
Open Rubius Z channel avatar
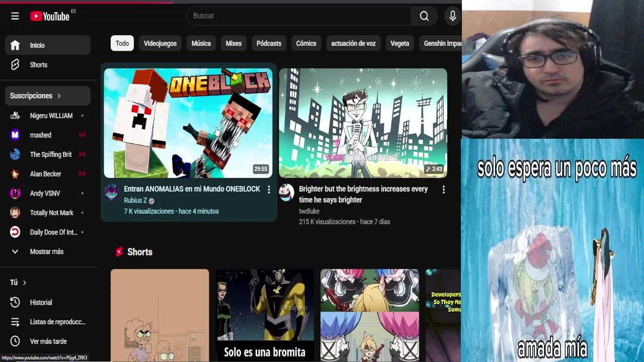(x=112, y=193)
